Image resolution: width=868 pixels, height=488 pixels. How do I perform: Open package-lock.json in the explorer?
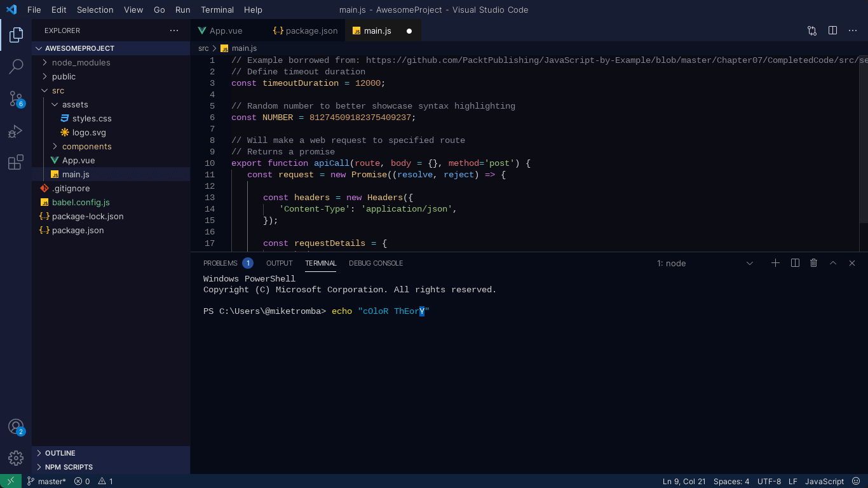[x=111, y=216]
